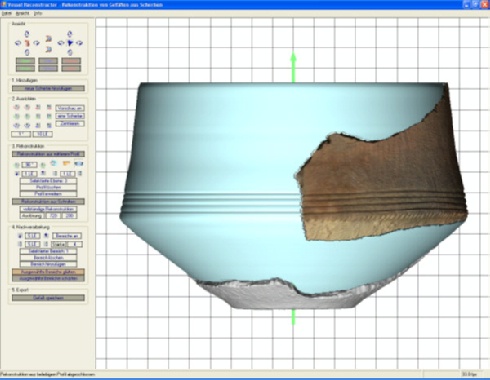Click the green icon left of the 36° field
This screenshot has height=380, width=490.
17,165
